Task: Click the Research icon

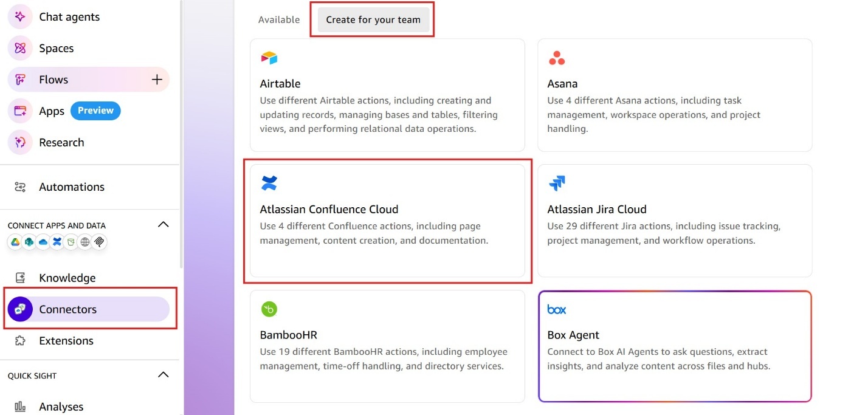Action: [20, 142]
